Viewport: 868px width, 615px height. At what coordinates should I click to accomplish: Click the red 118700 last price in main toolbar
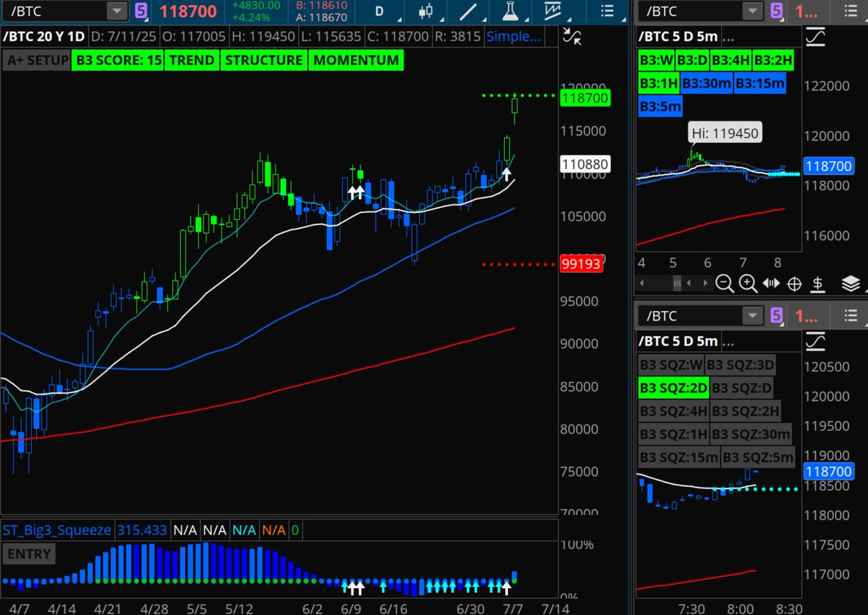190,12
